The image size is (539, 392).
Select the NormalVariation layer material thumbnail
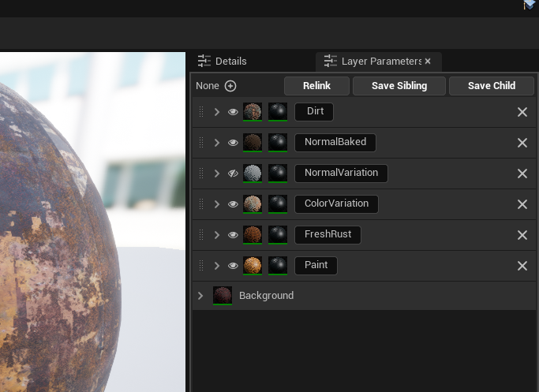coord(253,174)
